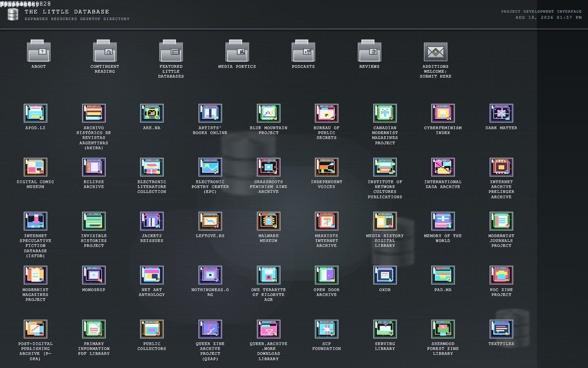Click The Little Database title link
The image size is (588, 368).
(67, 12)
